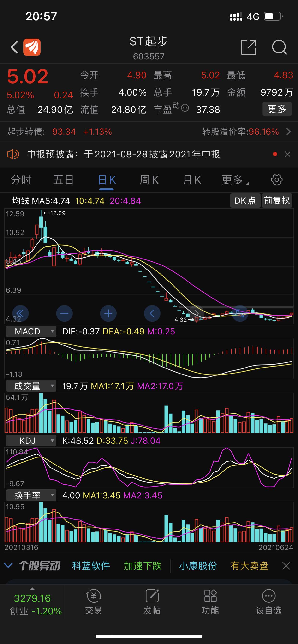298x644 pixels.
Task: Open the 起步转债 convertible bond row
Action: pyautogui.click(x=149, y=132)
